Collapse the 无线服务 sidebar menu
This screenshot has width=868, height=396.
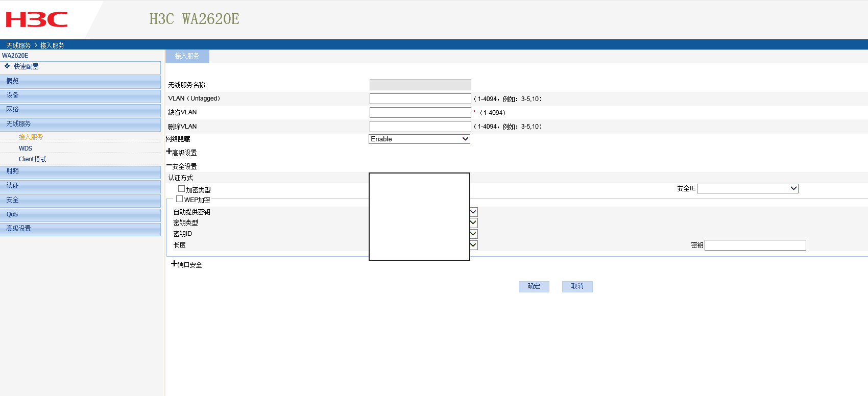pos(80,124)
